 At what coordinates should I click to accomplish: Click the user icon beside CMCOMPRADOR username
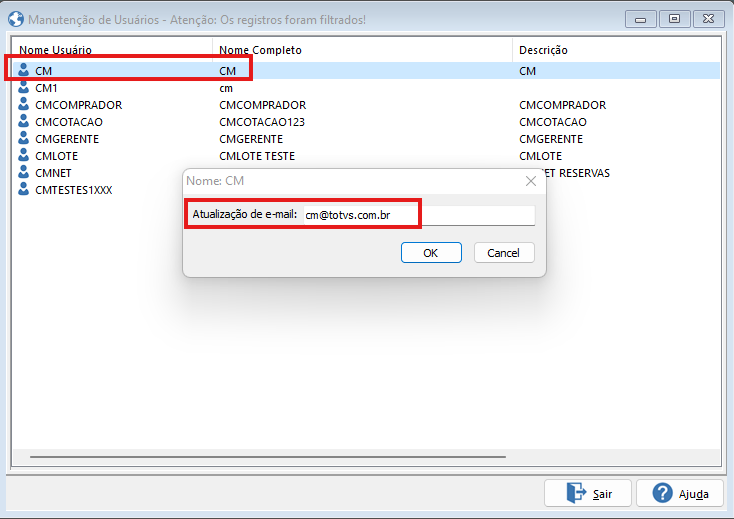point(23,104)
